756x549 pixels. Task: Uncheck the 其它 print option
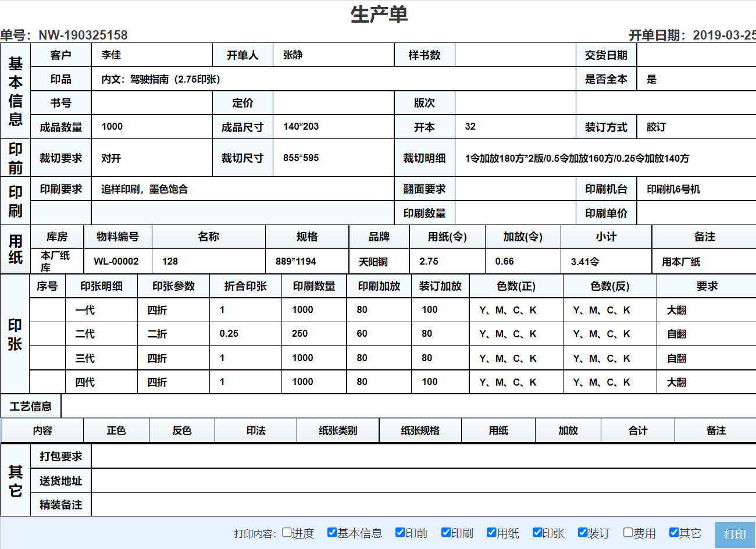pyautogui.click(x=673, y=533)
